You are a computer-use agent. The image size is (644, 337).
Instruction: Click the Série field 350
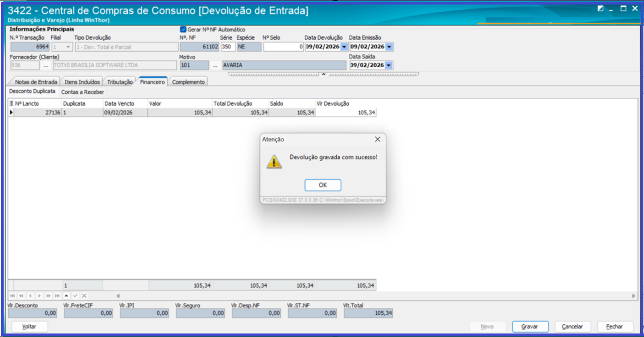click(x=228, y=47)
